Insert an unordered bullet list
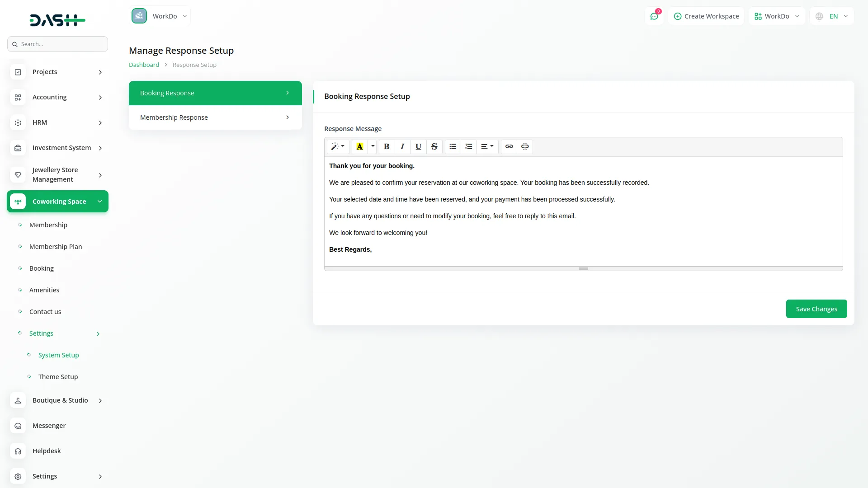The width and height of the screenshot is (868, 488). point(453,146)
